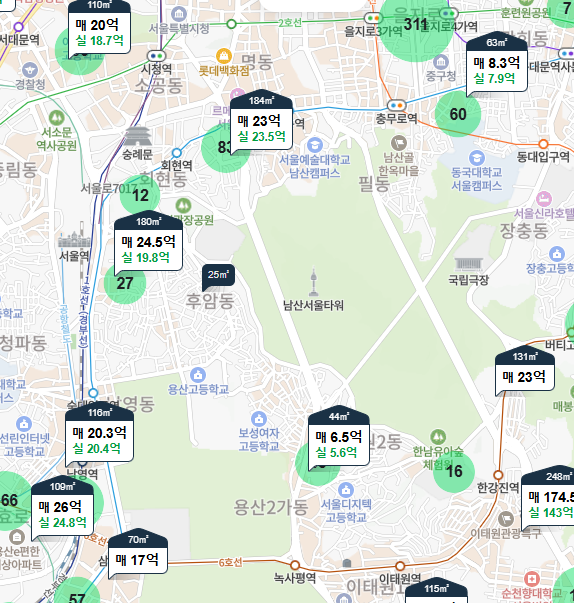Select the 63m² marker priced 매 8.3억
This screenshot has height=603, width=574.
[496, 64]
